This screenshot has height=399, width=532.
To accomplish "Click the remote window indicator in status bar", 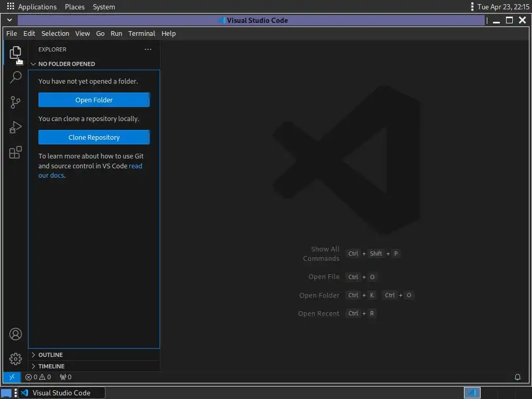I will tap(12, 377).
